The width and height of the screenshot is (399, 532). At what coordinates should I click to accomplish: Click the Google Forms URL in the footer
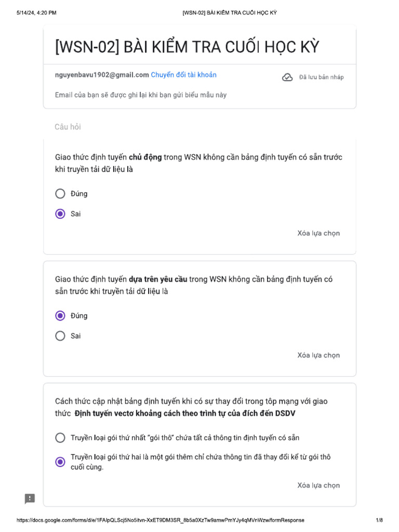[x=161, y=520]
